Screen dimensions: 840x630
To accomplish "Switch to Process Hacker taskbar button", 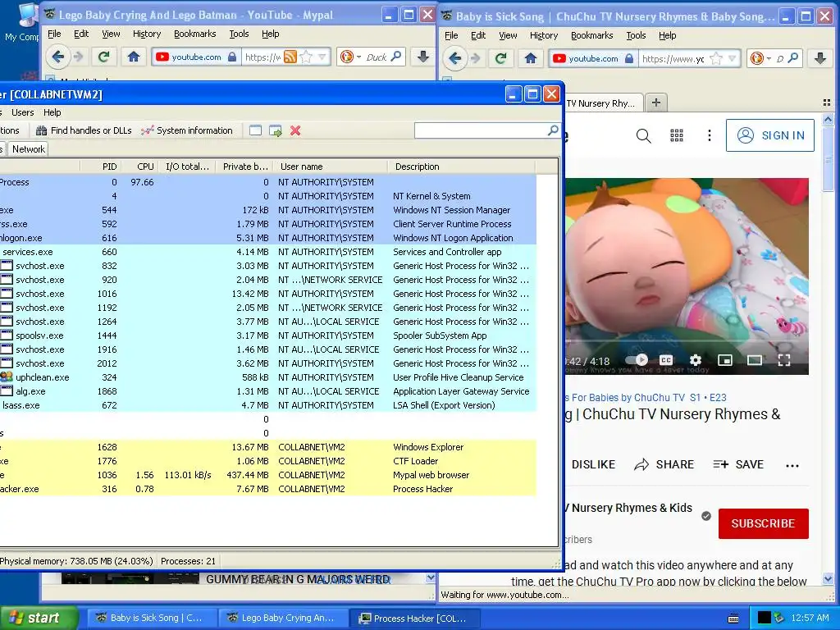I will pyautogui.click(x=413, y=619).
